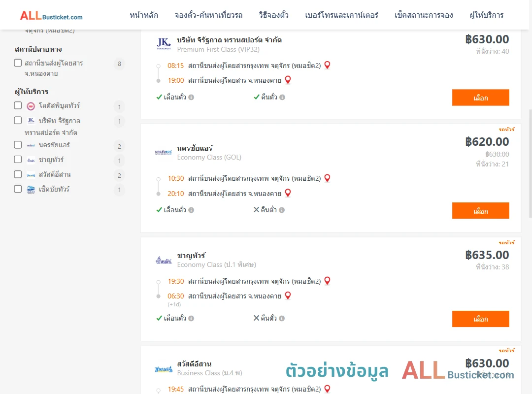
Task: Open the เช็คสถานะการจอง menu item
Action: point(424,15)
